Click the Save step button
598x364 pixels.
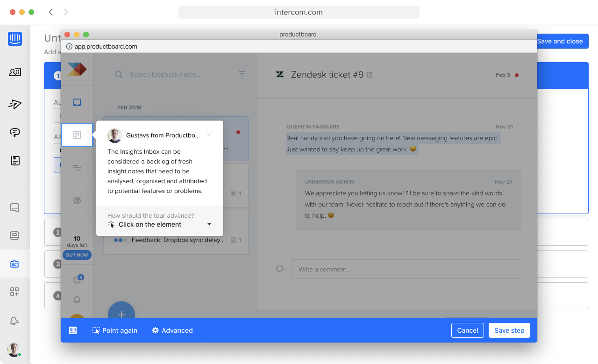tap(509, 330)
